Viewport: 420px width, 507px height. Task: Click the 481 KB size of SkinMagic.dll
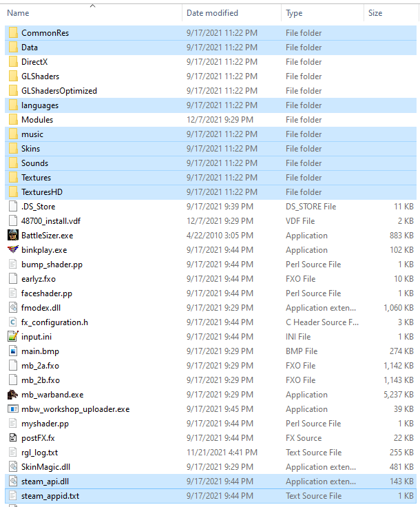tap(401, 467)
